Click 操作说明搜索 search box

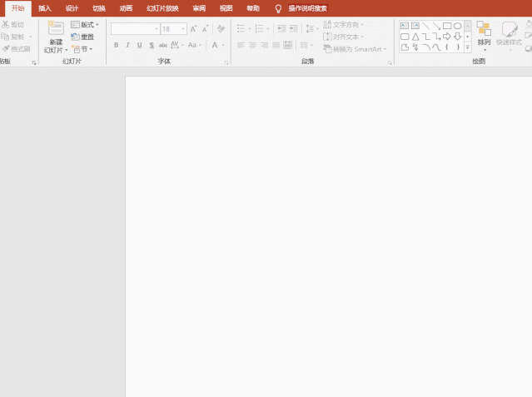307,8
